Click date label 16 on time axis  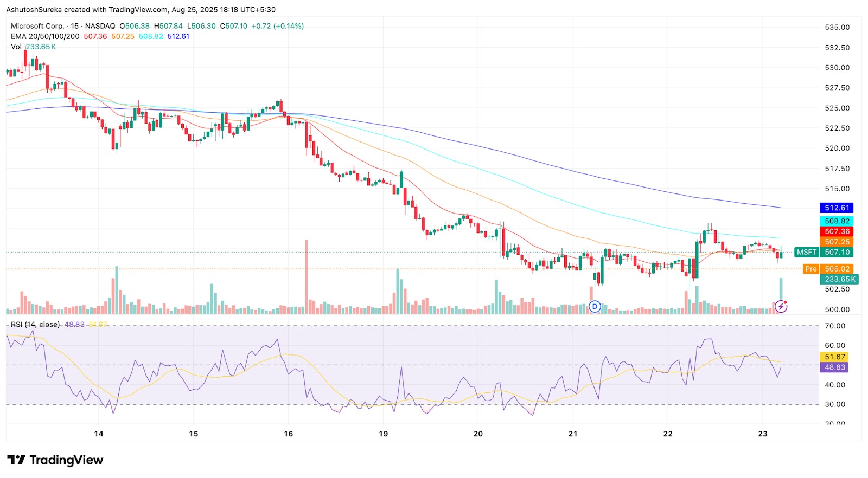289,434
